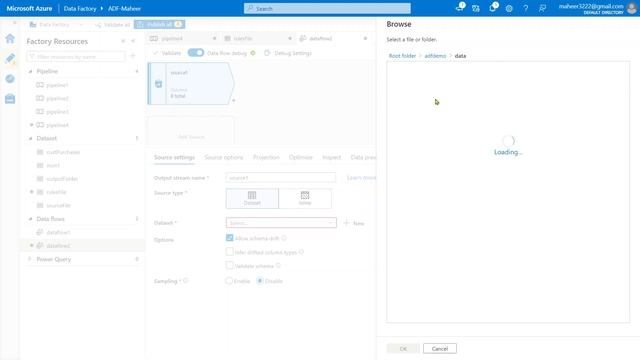Switch to Source options tab
This screenshot has width=640, height=360.
click(x=224, y=157)
